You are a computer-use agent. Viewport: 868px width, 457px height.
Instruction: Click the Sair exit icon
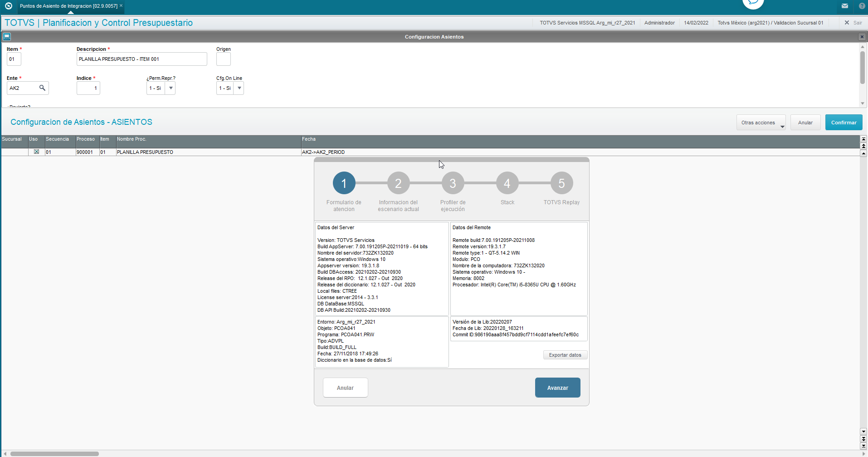847,23
